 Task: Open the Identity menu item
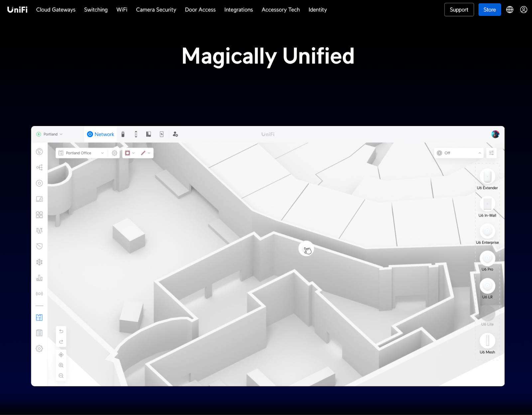click(318, 10)
